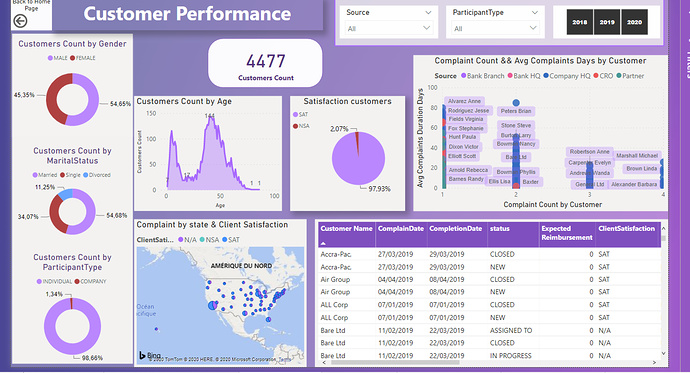Click the Hawaii bubble on map
The image size is (690, 373).
157,329
